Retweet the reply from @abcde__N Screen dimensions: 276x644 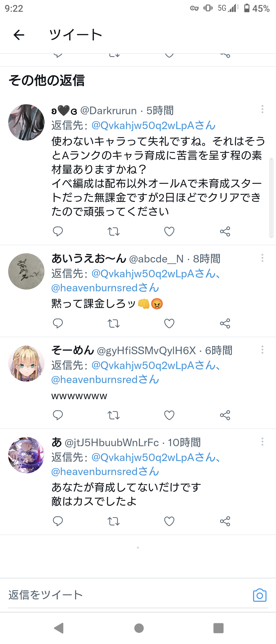coord(113,324)
